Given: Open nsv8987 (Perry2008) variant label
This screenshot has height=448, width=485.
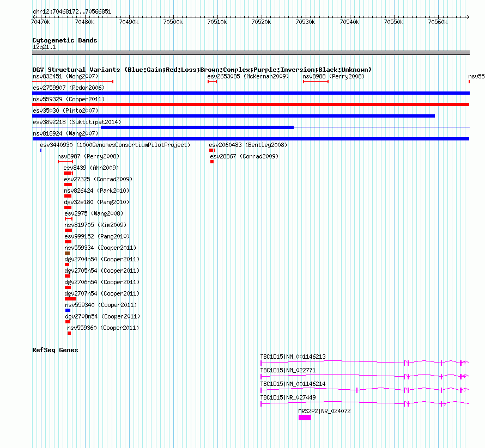Looking at the screenshot, I should 88,156.
